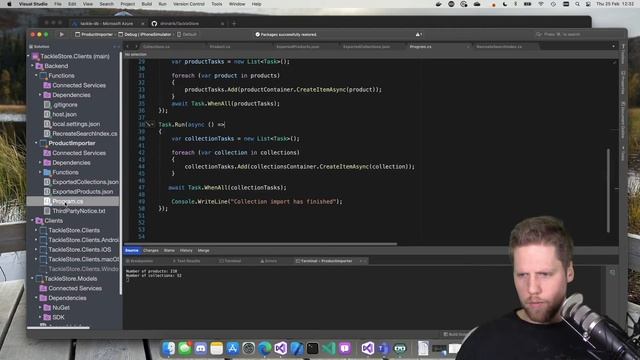The image size is (640, 360).
Task: Open the build warnings indicator in toolbar
Action: [419, 35]
